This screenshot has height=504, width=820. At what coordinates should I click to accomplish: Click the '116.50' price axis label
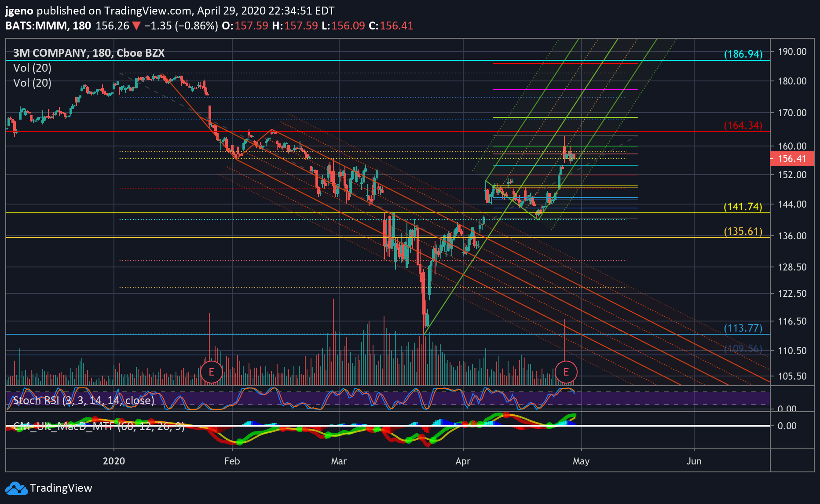(792, 321)
